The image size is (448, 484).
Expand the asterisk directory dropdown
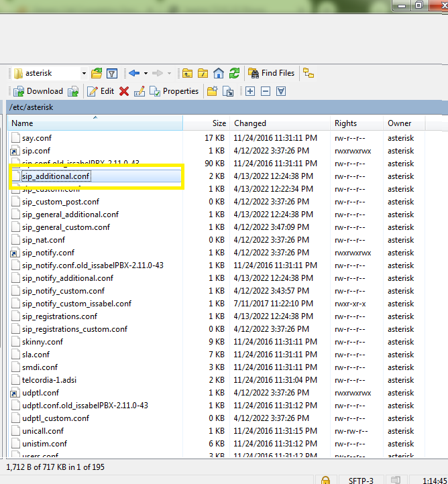point(84,73)
